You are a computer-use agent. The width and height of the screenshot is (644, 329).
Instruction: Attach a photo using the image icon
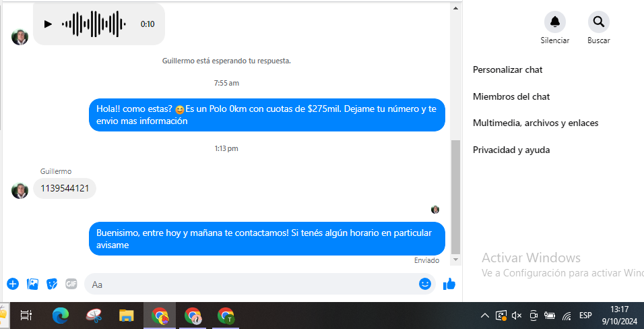click(x=32, y=284)
